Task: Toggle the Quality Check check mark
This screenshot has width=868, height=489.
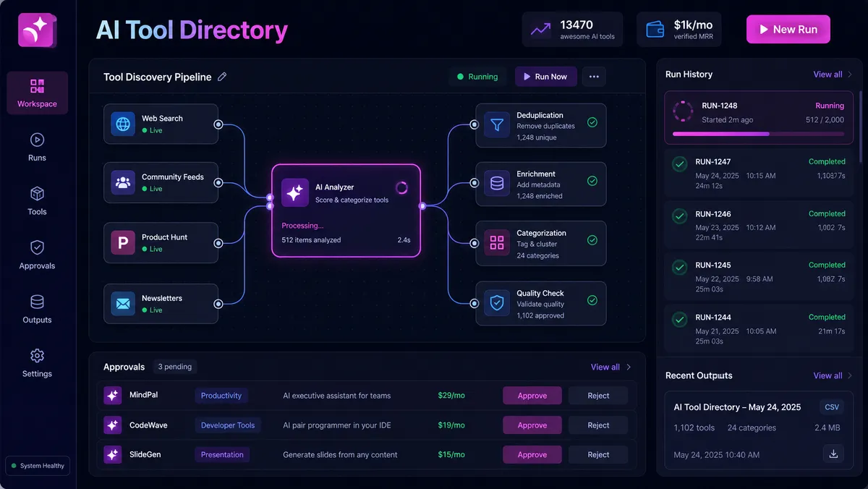Action: click(x=592, y=300)
